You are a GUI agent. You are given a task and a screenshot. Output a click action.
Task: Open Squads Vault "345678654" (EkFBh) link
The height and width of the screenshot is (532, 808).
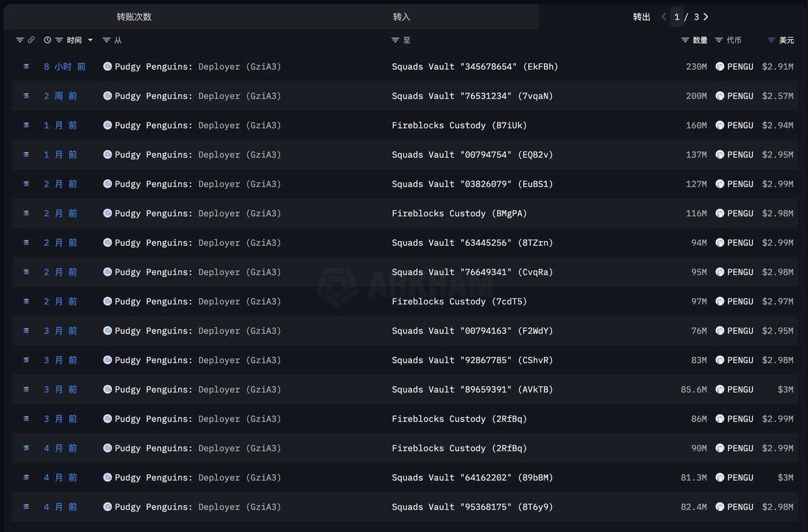(475, 67)
